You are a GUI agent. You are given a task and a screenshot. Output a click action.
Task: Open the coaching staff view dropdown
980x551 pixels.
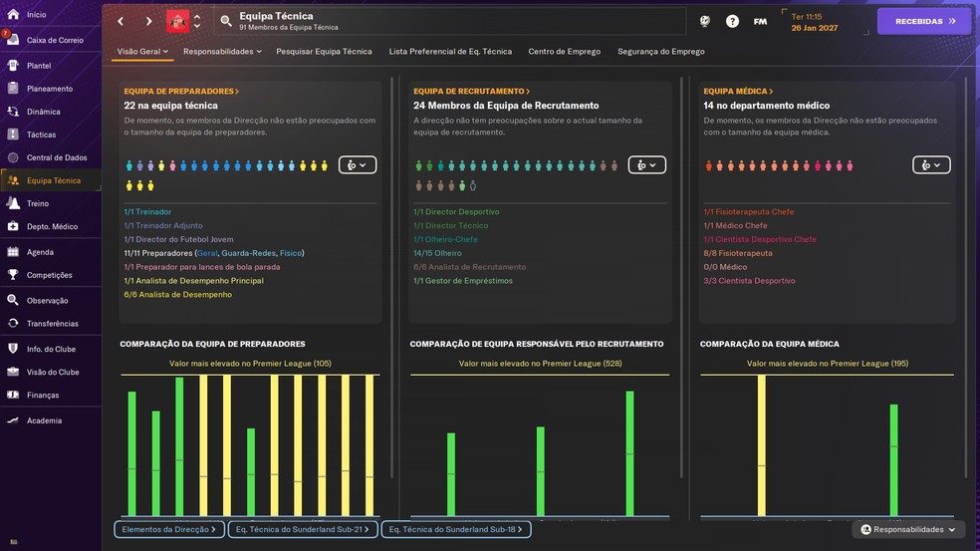pyautogui.click(x=357, y=165)
